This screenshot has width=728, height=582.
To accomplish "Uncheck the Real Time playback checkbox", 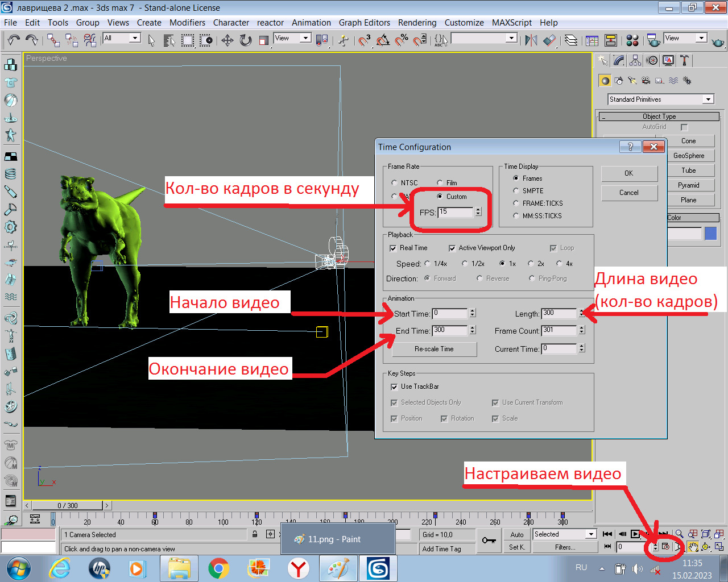I will click(x=393, y=248).
